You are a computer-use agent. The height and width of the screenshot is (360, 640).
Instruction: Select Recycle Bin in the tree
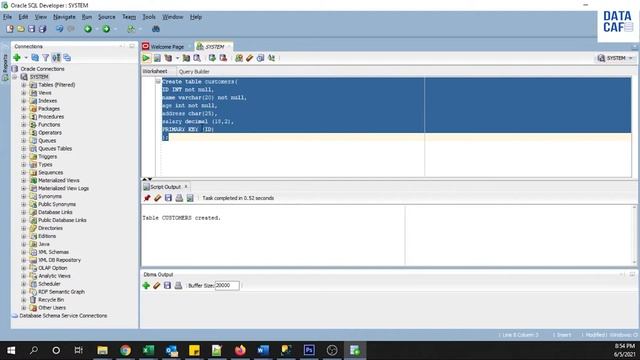51,300
